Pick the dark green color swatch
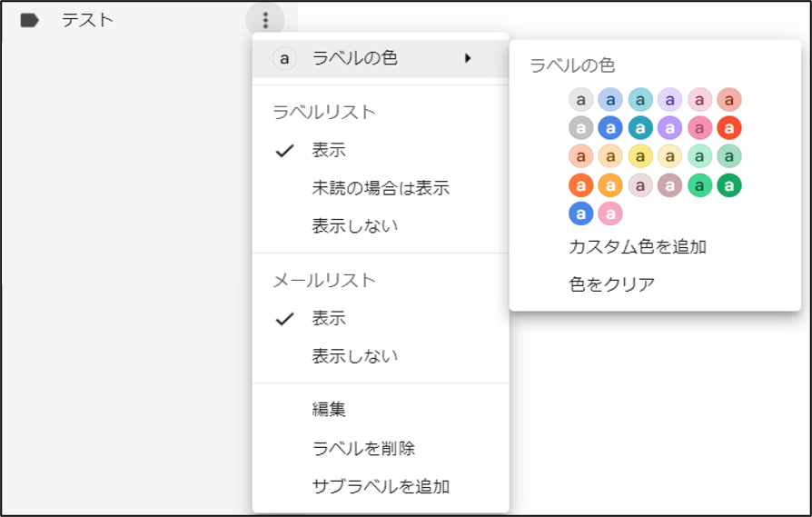This screenshot has height=517, width=812. [x=729, y=185]
